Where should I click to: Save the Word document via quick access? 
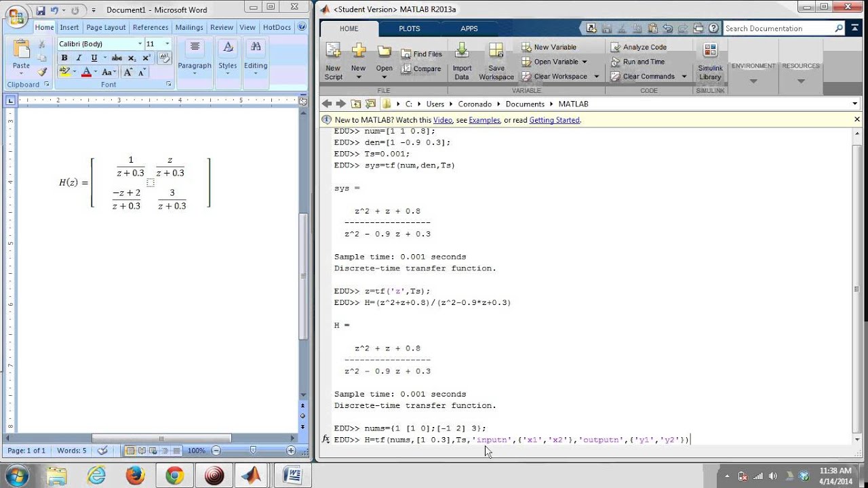click(x=41, y=10)
